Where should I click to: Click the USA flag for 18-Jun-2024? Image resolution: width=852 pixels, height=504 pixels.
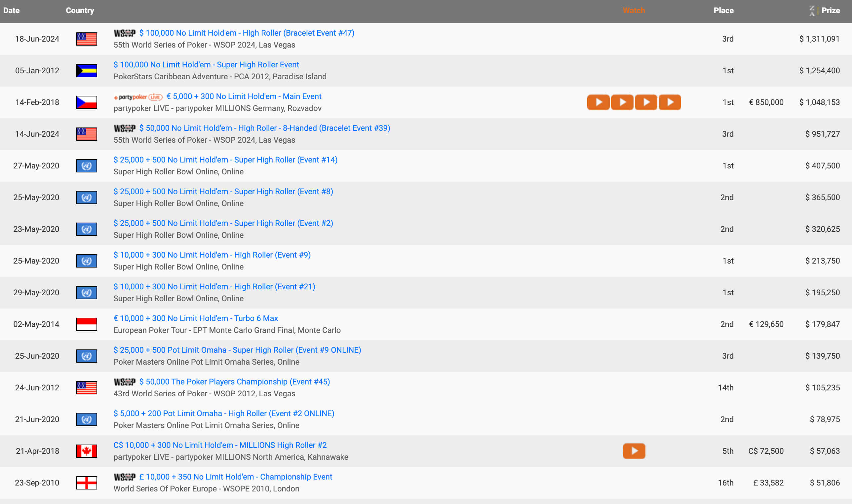point(86,39)
